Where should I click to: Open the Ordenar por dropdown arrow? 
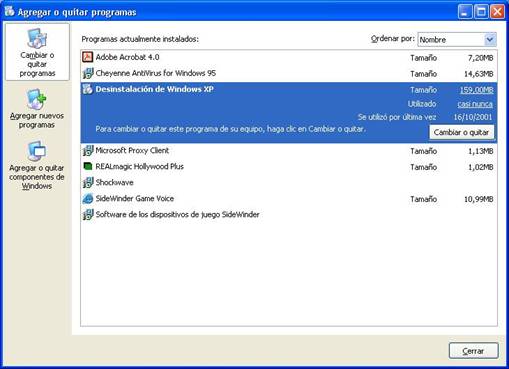pyautogui.click(x=490, y=39)
